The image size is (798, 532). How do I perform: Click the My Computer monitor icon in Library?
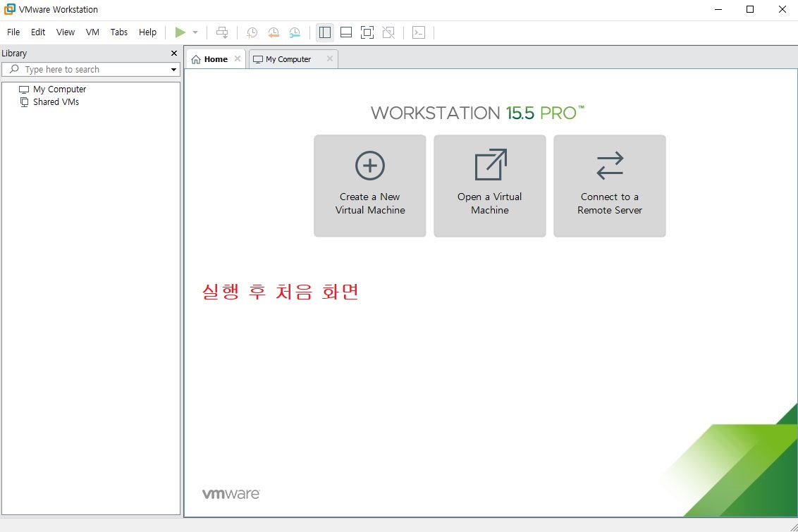(24, 89)
